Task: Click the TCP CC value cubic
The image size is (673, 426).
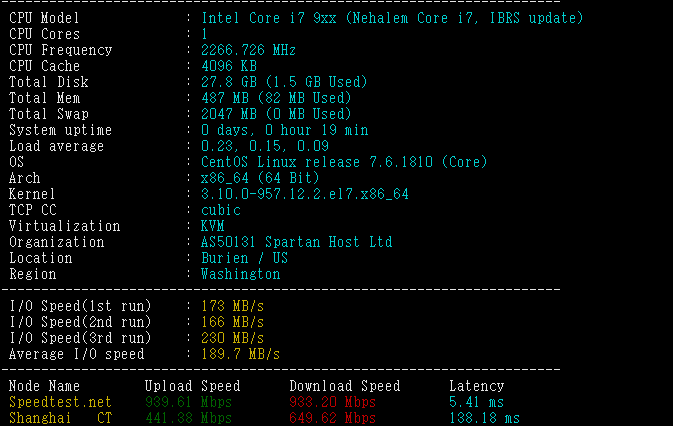Action: [220, 210]
